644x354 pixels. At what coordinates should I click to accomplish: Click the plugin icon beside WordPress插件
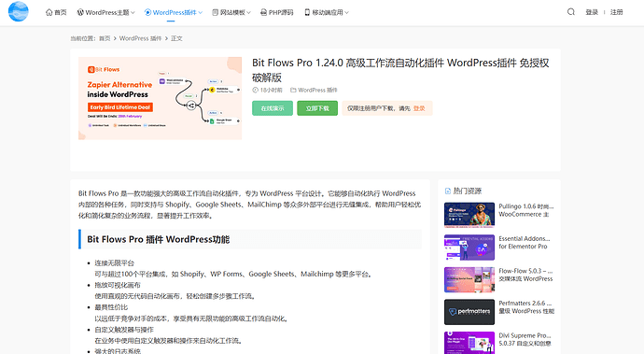[147, 12]
